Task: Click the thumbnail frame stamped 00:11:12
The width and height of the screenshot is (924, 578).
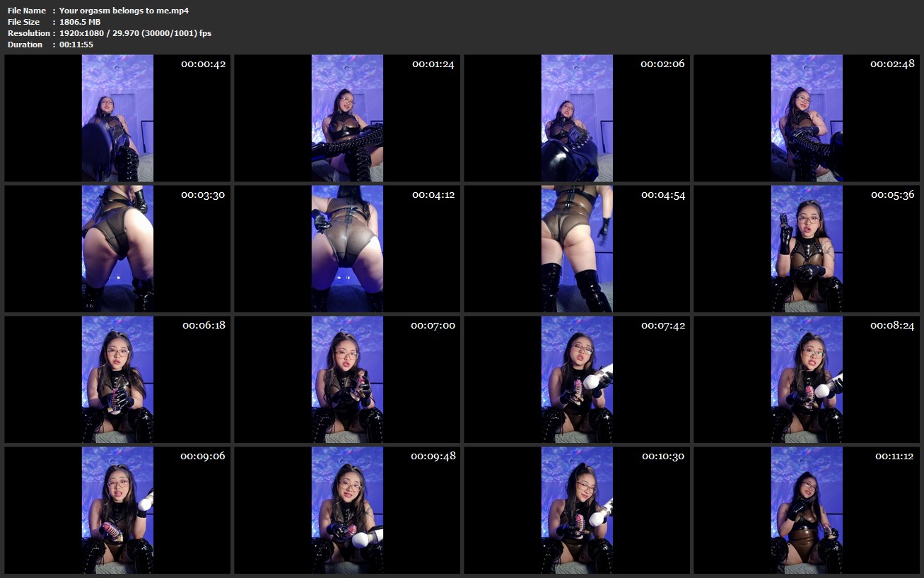Action: pos(807,510)
